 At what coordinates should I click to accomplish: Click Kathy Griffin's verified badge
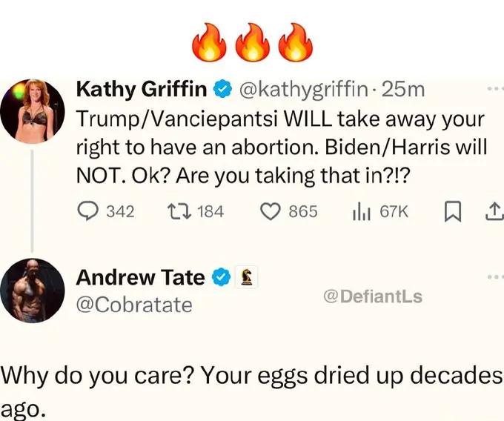click(x=220, y=90)
